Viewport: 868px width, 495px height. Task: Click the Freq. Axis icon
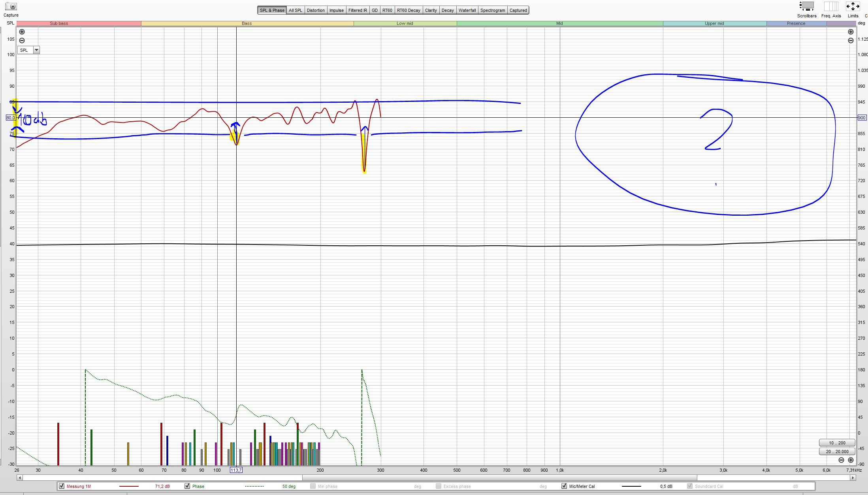click(831, 7)
